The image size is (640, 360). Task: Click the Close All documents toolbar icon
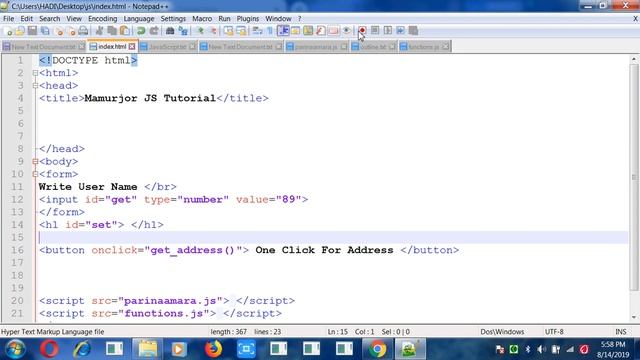point(71,31)
